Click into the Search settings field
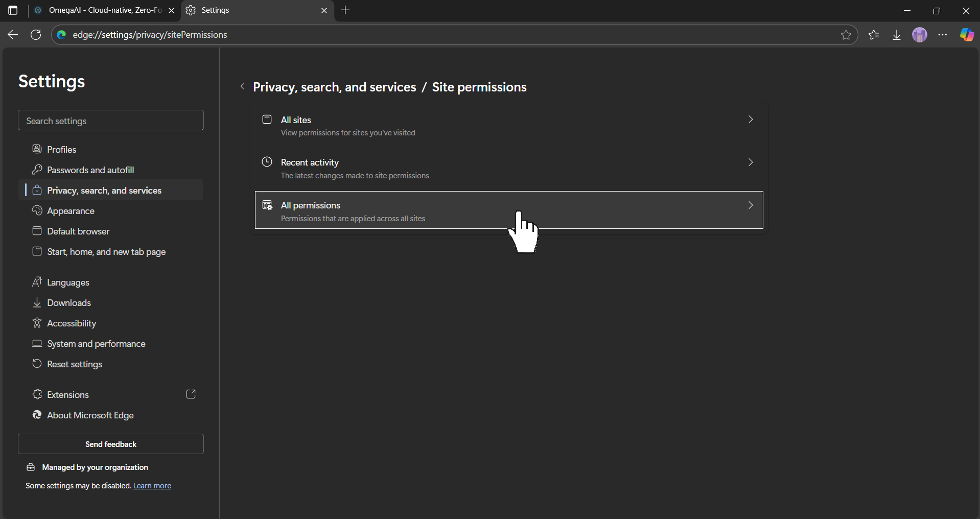The width and height of the screenshot is (980, 519). coord(111,121)
